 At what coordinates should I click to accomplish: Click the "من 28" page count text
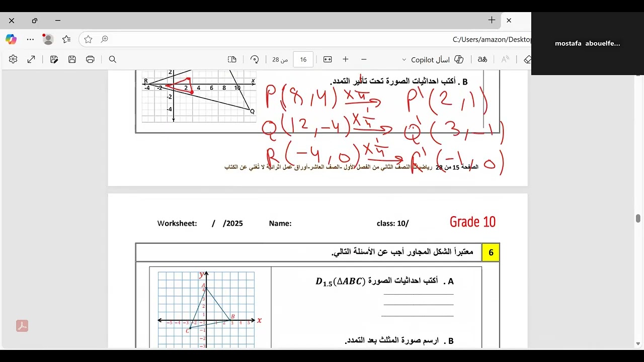[280, 59]
